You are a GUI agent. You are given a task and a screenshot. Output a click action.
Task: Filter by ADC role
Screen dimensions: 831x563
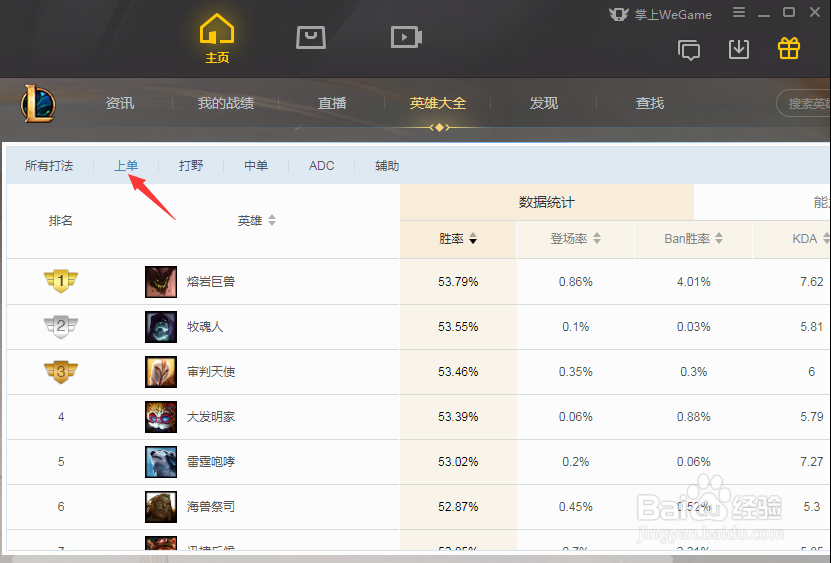pyautogui.click(x=321, y=166)
